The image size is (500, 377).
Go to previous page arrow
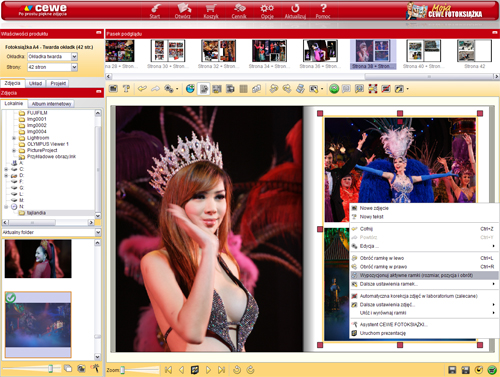coord(182,370)
